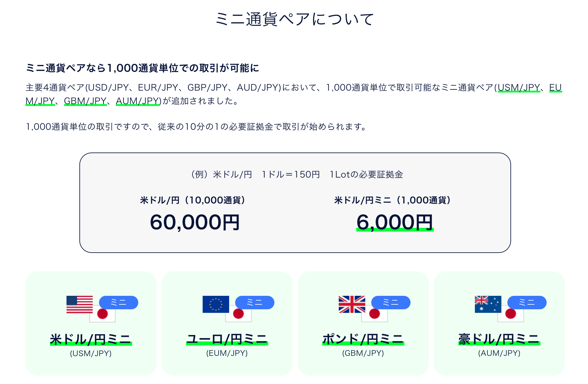The width and height of the screenshot is (588, 384).
Task: Open the ポンド/円ミニ card title
Action: (x=363, y=339)
